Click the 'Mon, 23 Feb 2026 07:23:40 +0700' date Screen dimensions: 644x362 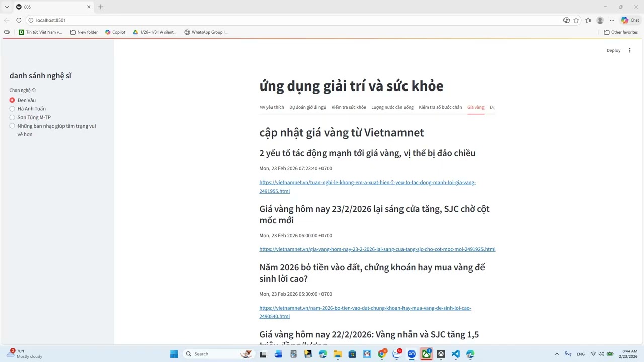(296, 168)
